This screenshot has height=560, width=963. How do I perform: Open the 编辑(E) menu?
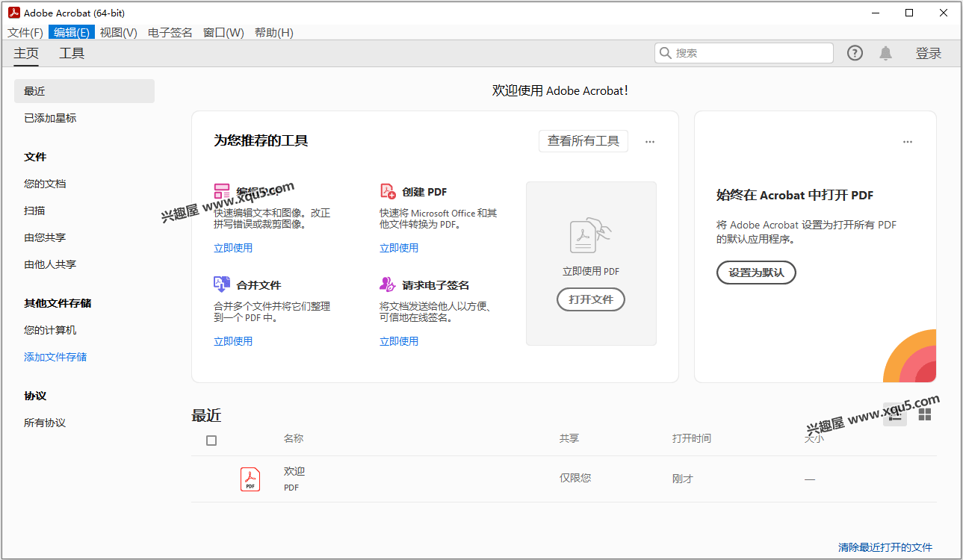[72, 32]
